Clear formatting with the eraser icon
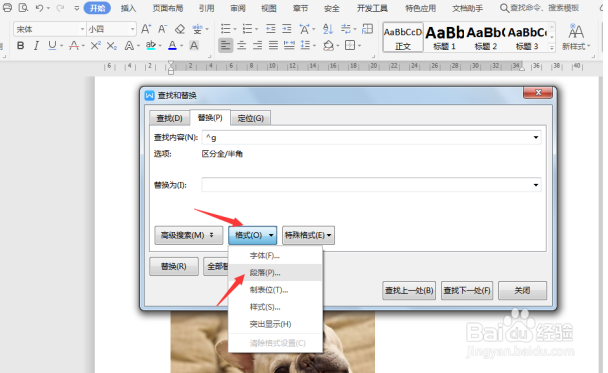 click(x=180, y=29)
